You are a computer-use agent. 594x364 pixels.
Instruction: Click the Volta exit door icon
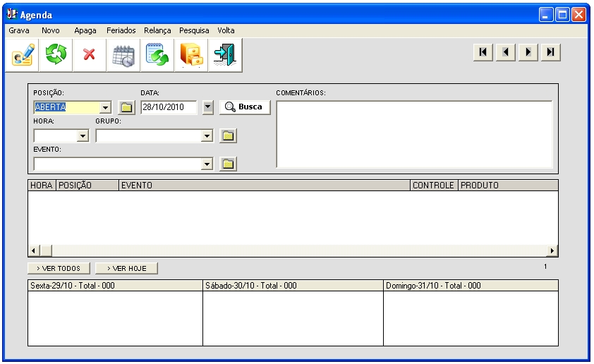click(x=224, y=55)
